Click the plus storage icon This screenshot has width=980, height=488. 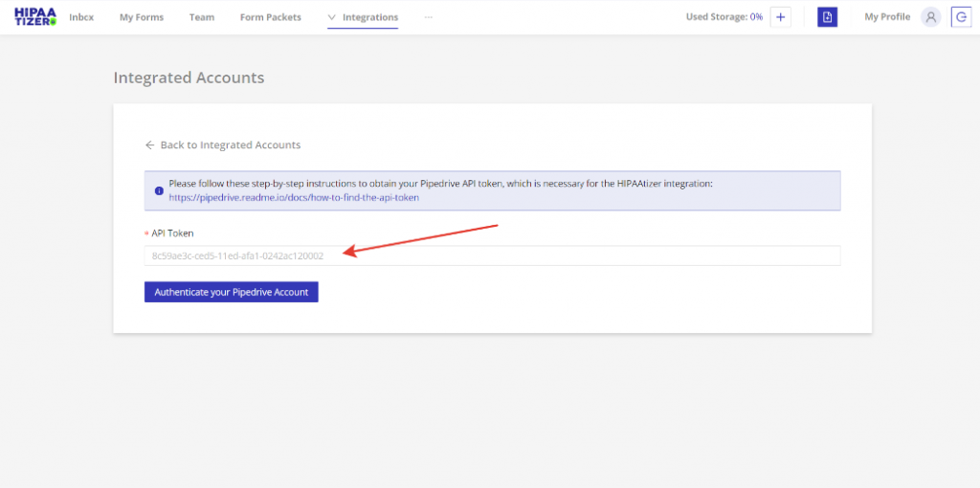[781, 17]
